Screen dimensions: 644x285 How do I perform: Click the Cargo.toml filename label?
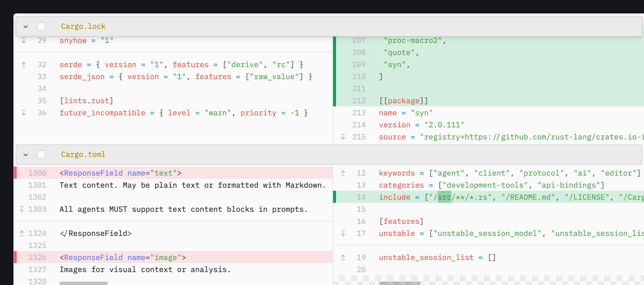(x=83, y=154)
